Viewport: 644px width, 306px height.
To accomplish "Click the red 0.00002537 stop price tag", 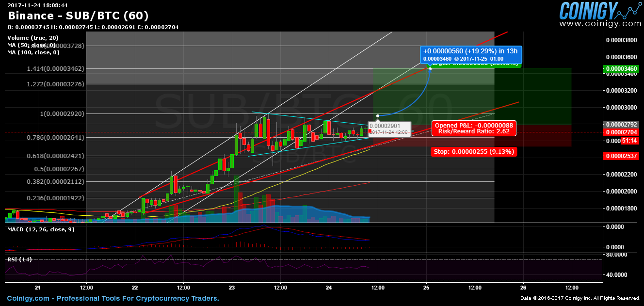I will (x=622, y=156).
